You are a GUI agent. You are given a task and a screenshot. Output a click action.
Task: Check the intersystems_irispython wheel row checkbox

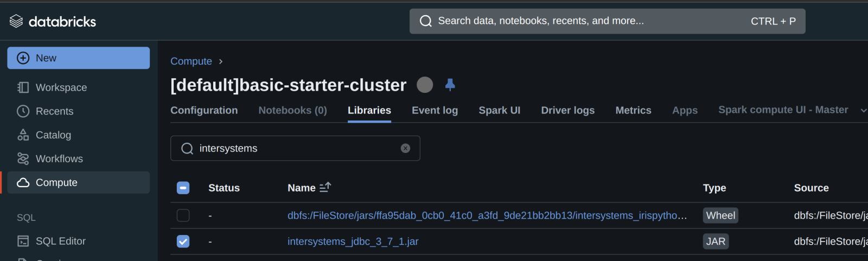click(183, 215)
